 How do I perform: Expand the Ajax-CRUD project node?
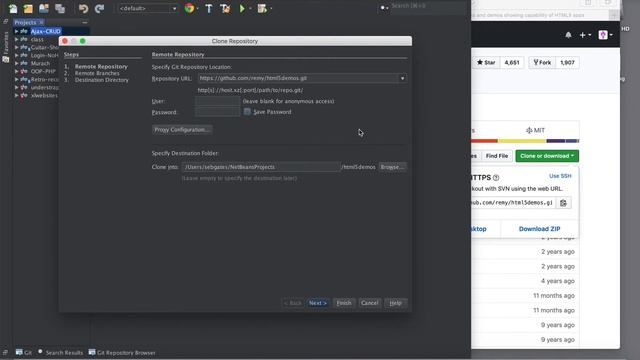coord(16,31)
